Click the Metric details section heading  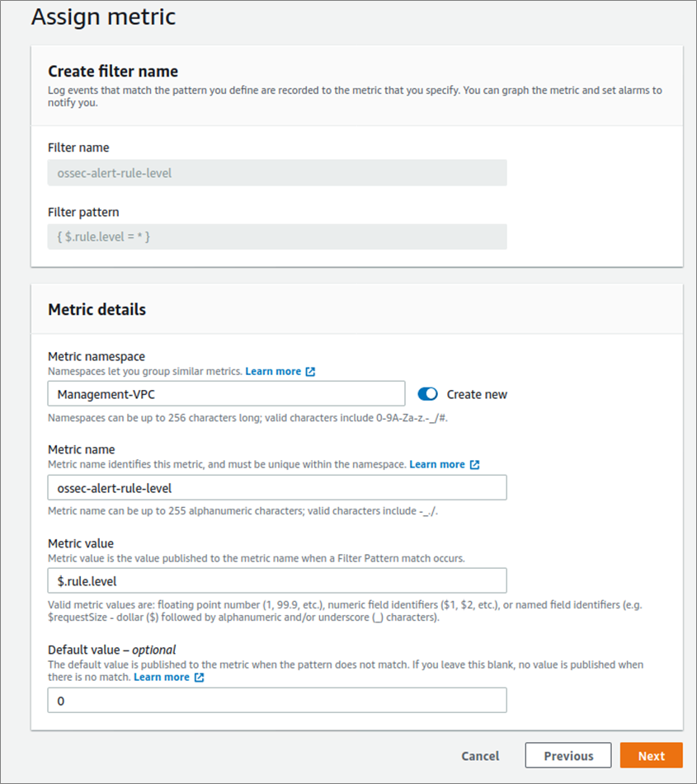point(97,309)
